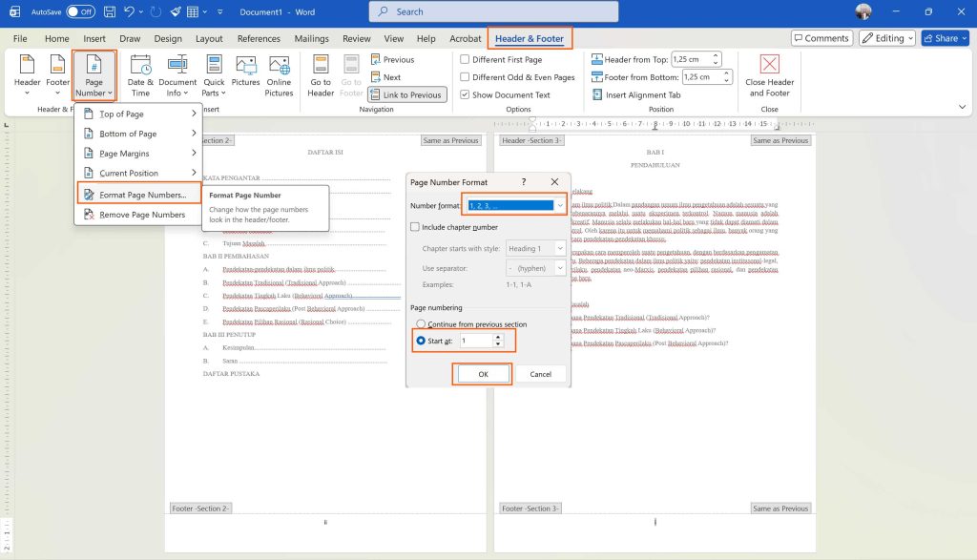The width and height of the screenshot is (977, 560).
Task: Enable Different First Page checkbox
Action: (466, 60)
